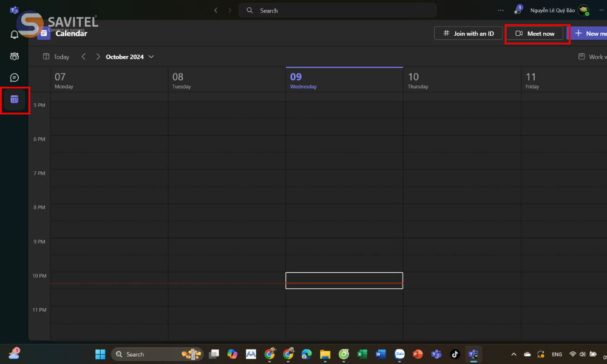Click the Nguyễn Lê Quý Bảo account name

pos(552,10)
